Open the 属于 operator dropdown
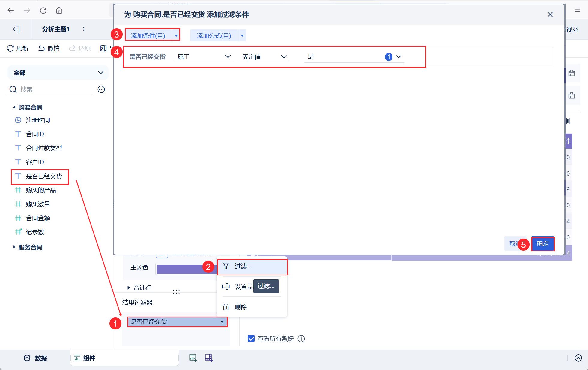Screen dimensions: 588x370 204,57
